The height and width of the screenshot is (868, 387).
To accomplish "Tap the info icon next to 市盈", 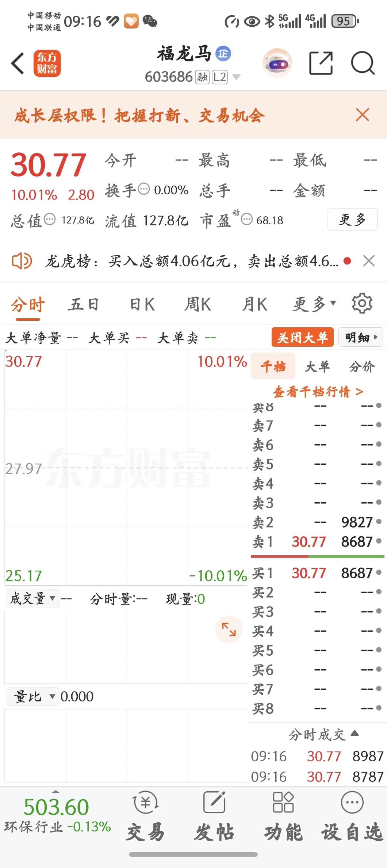I will pos(247,219).
